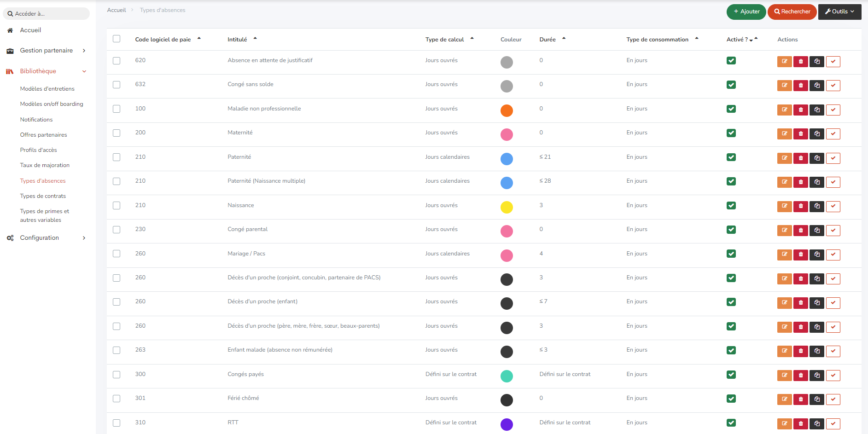
Task: Select the row checkbox for Congé sans solde
Action: tap(117, 85)
